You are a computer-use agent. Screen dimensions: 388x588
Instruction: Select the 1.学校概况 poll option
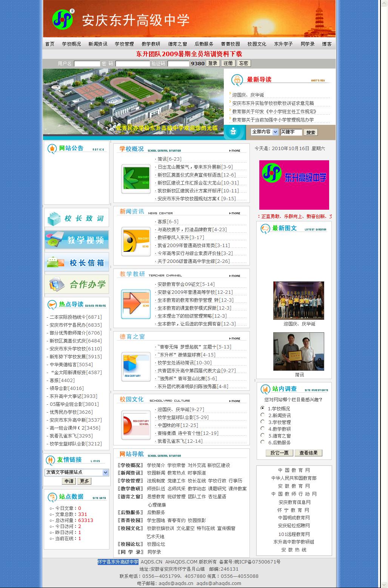click(x=262, y=408)
